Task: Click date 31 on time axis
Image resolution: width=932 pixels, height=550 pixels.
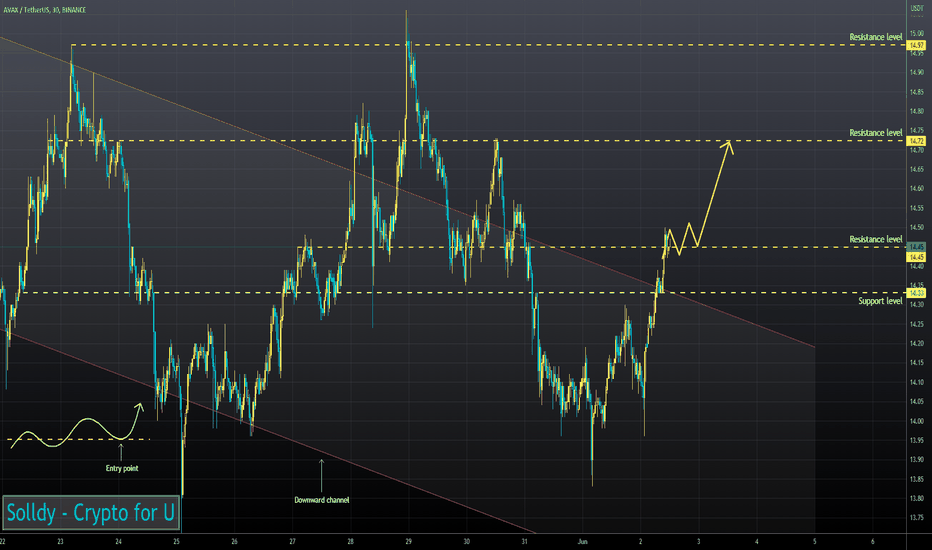Action: [x=524, y=542]
